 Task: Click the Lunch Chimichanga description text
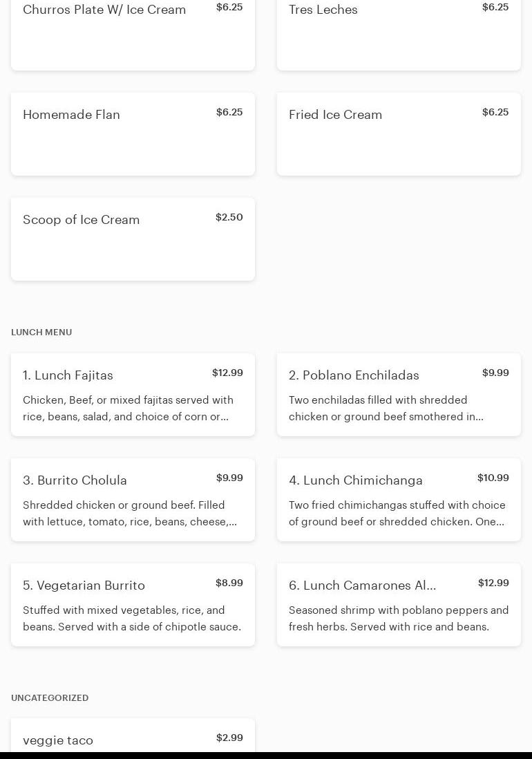[x=397, y=514]
